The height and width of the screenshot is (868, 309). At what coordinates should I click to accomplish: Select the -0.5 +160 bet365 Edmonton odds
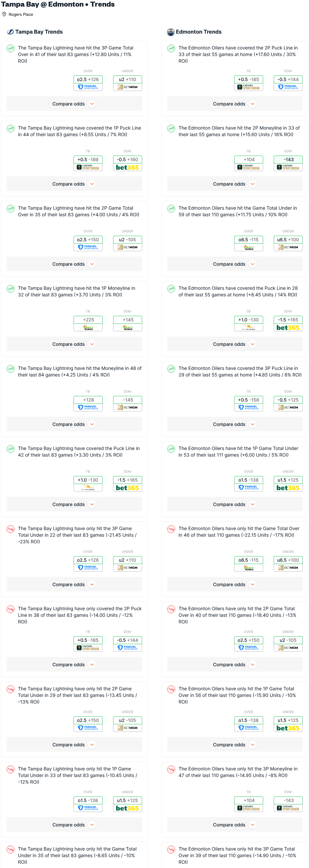click(x=127, y=163)
